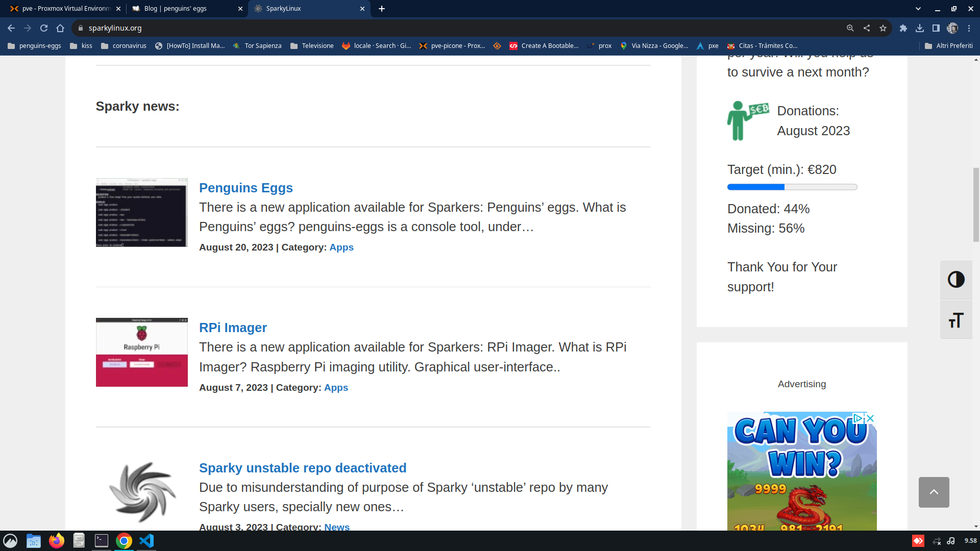Open Citas - Trámites bookmark

[763, 46]
